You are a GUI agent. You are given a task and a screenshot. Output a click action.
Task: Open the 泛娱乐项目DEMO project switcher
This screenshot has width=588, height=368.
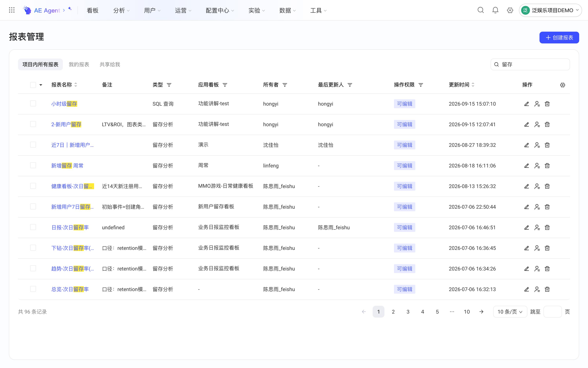550,10
